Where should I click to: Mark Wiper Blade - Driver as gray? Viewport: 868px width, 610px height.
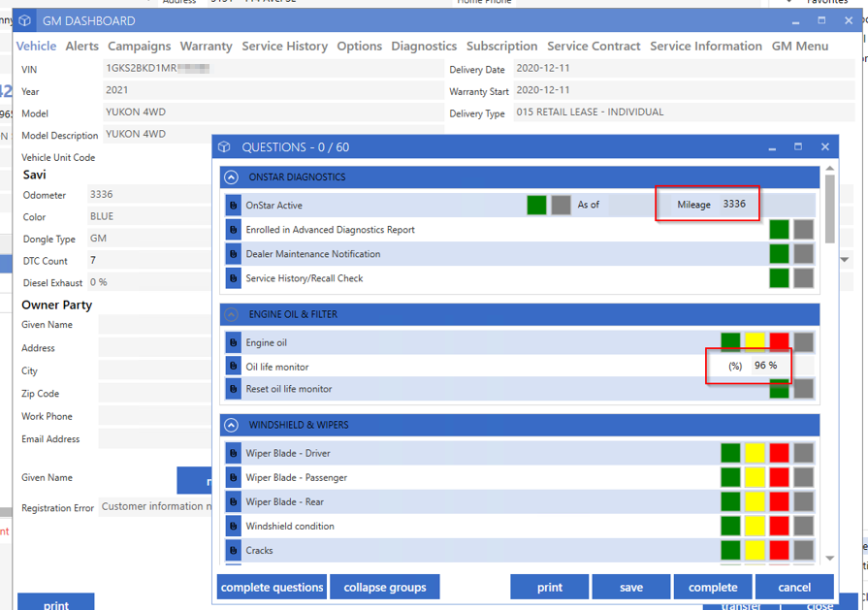(803, 453)
